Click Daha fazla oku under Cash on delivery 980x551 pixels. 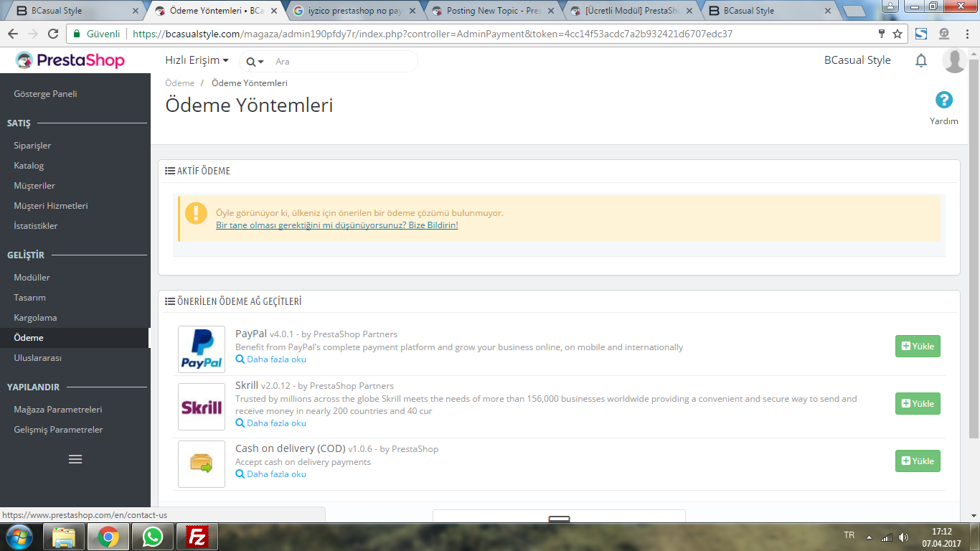point(271,474)
